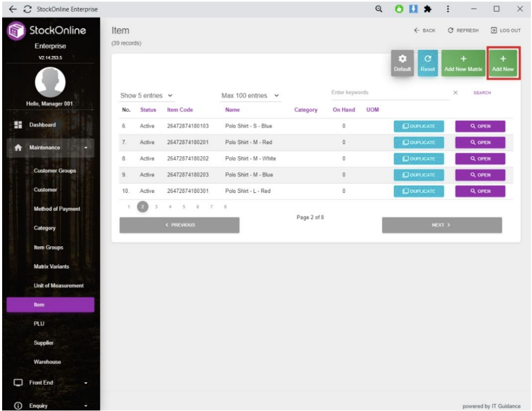Click the Default settings gear button

point(402,63)
